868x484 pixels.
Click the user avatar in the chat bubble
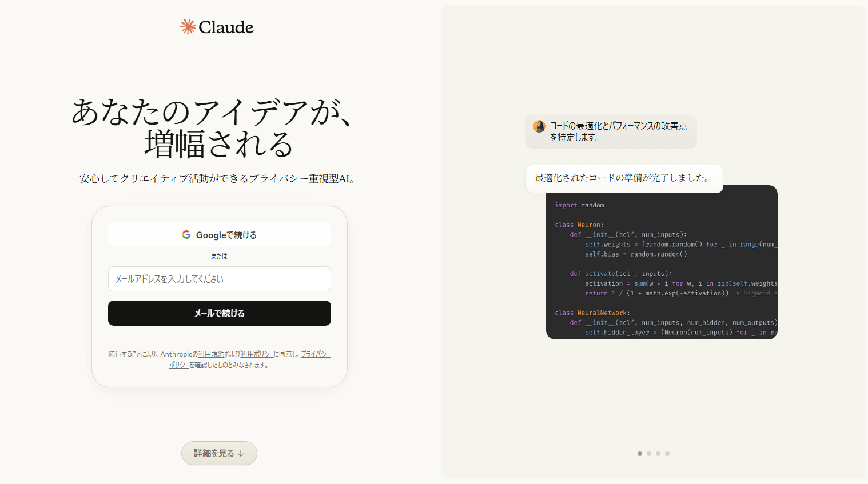[539, 126]
